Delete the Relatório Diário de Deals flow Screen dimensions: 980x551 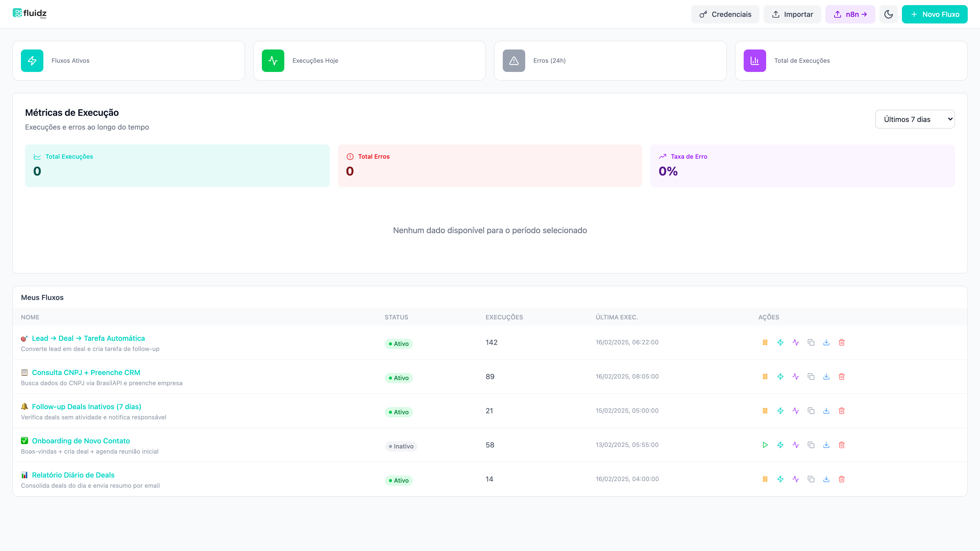point(841,479)
